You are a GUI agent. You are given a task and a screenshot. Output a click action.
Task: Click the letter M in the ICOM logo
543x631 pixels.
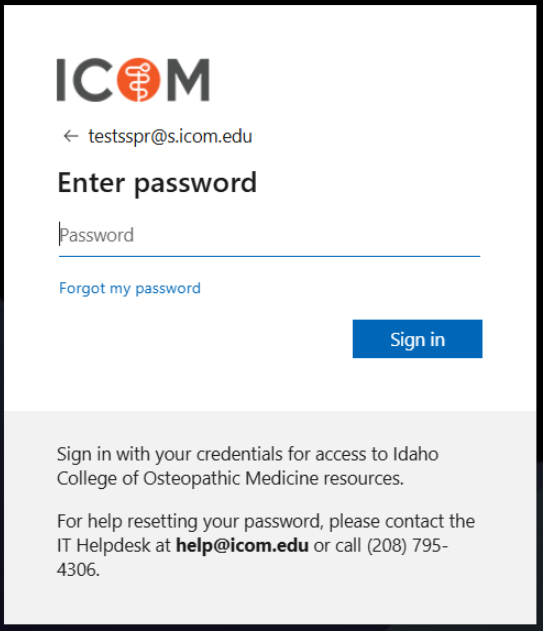click(188, 80)
